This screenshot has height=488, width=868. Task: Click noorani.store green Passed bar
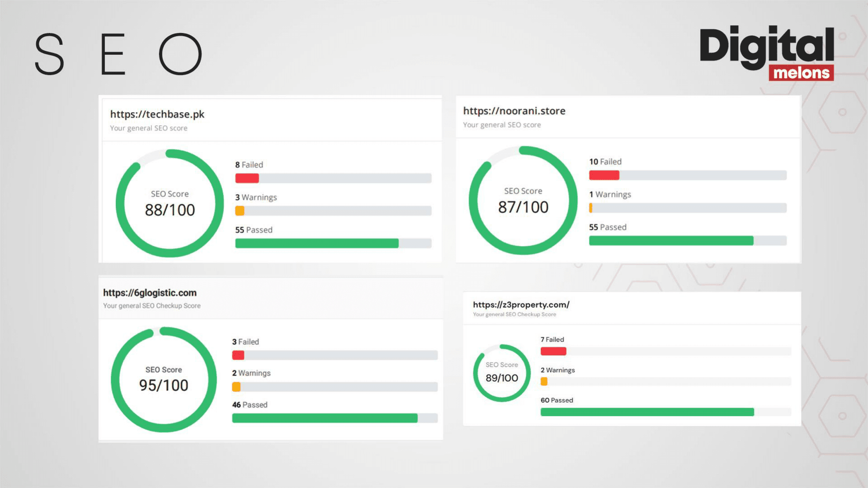(x=671, y=241)
